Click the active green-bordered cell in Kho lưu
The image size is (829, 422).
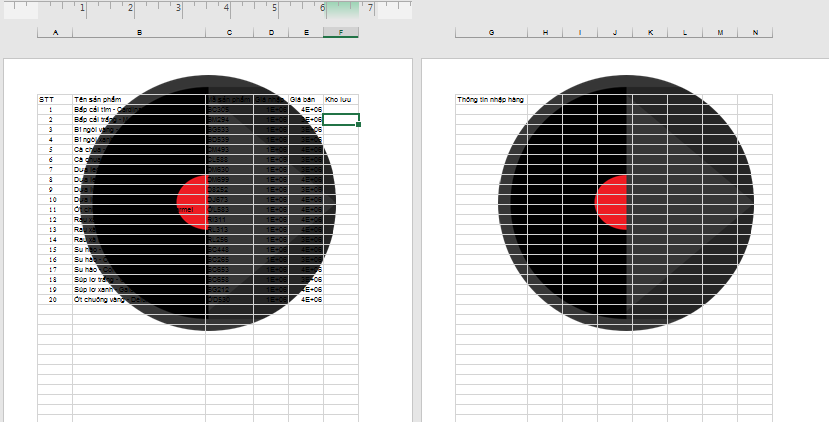coord(341,120)
